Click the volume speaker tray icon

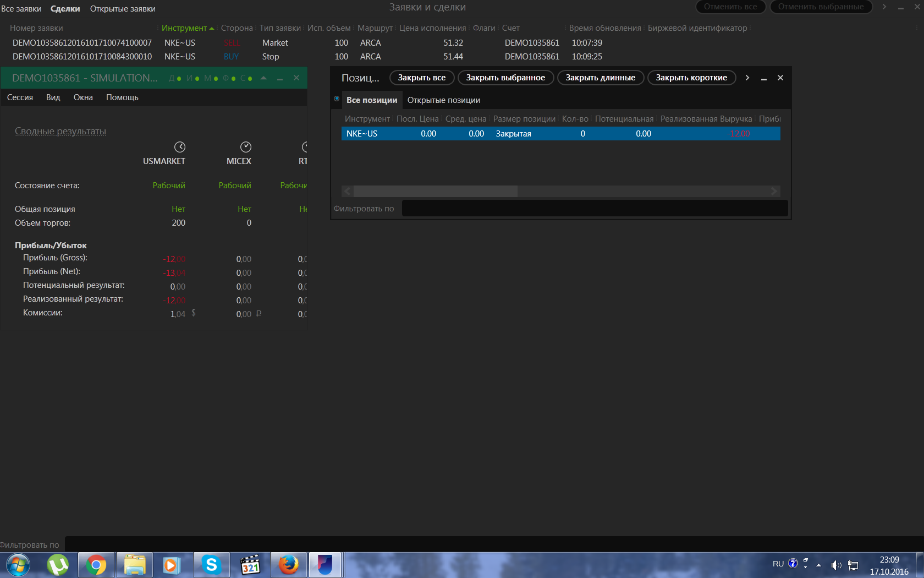pos(835,565)
